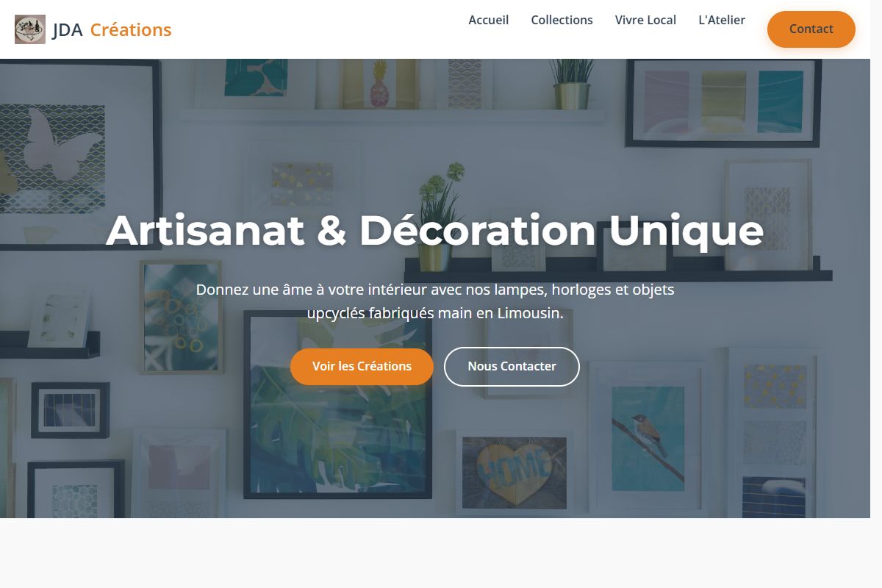Select Vivre Local in the navigation

645,20
